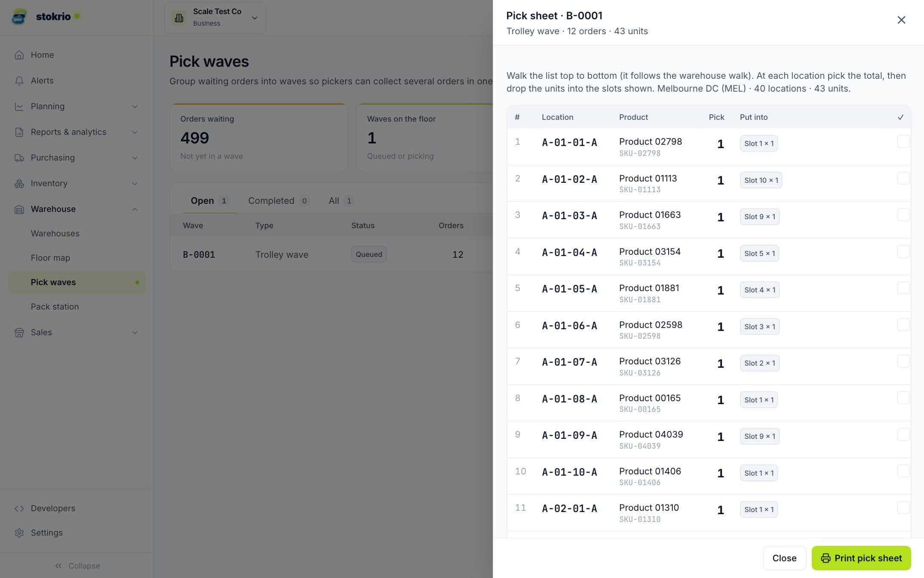Screen dimensions: 924x578
Task: Click the Scale Test Co building icon
Action: tap(179, 18)
